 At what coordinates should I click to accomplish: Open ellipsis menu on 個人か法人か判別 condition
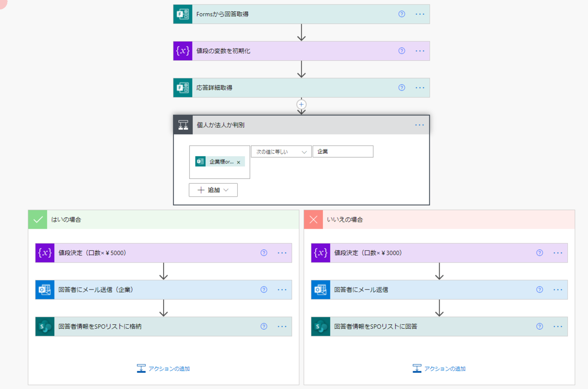pos(419,125)
